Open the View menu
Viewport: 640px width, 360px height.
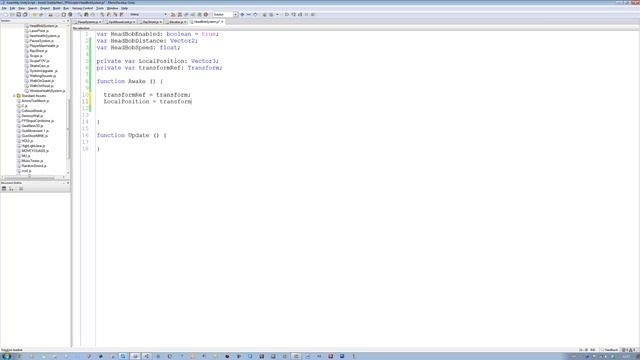point(21,8)
